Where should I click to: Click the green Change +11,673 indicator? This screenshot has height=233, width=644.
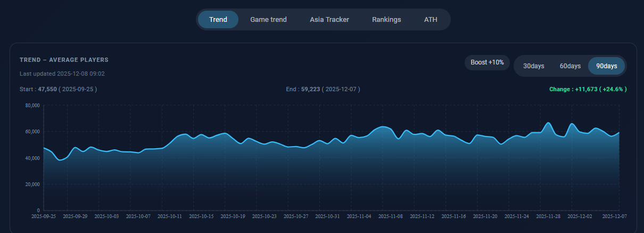tap(588, 89)
